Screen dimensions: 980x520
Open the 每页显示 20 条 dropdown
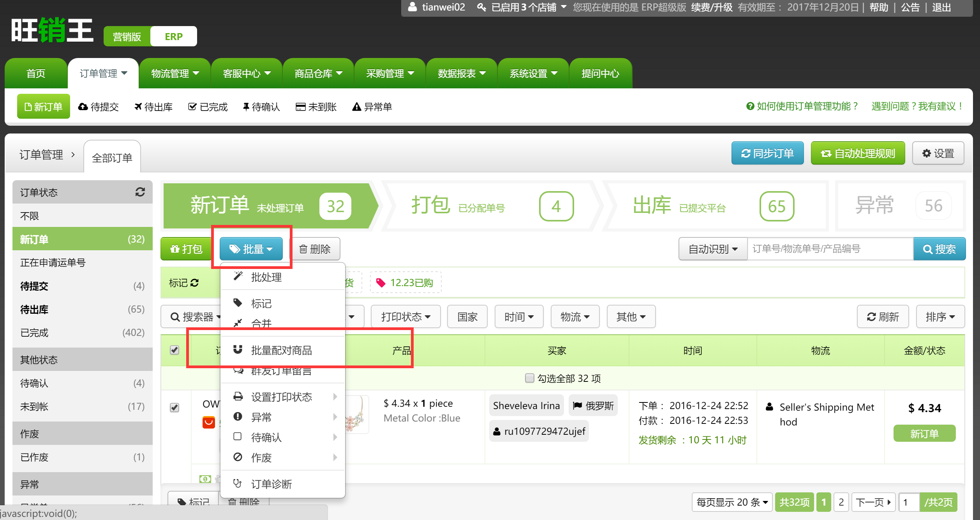(732, 502)
